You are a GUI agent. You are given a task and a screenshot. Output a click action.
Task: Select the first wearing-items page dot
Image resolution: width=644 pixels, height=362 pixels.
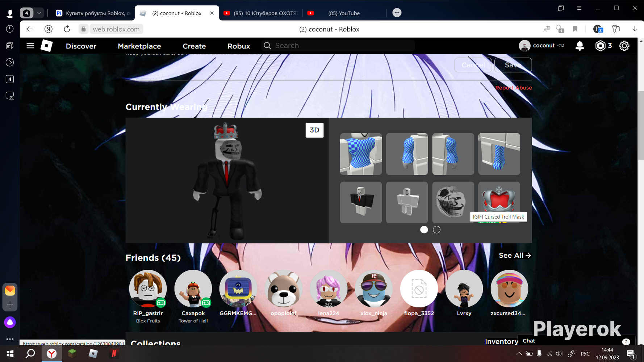point(424,230)
